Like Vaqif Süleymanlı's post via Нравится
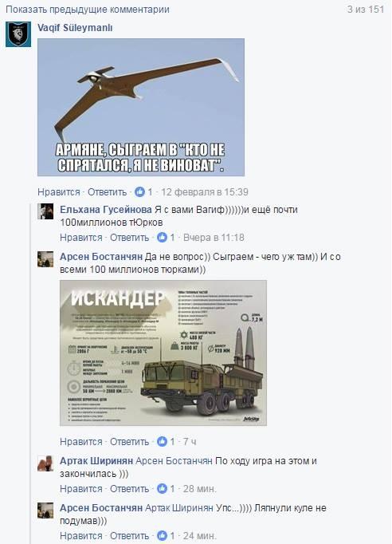 coord(59,192)
